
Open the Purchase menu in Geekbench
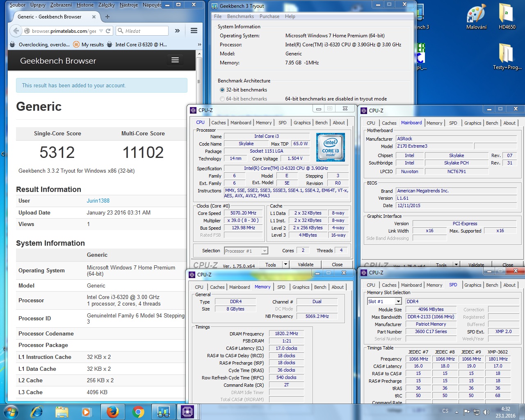click(x=269, y=16)
